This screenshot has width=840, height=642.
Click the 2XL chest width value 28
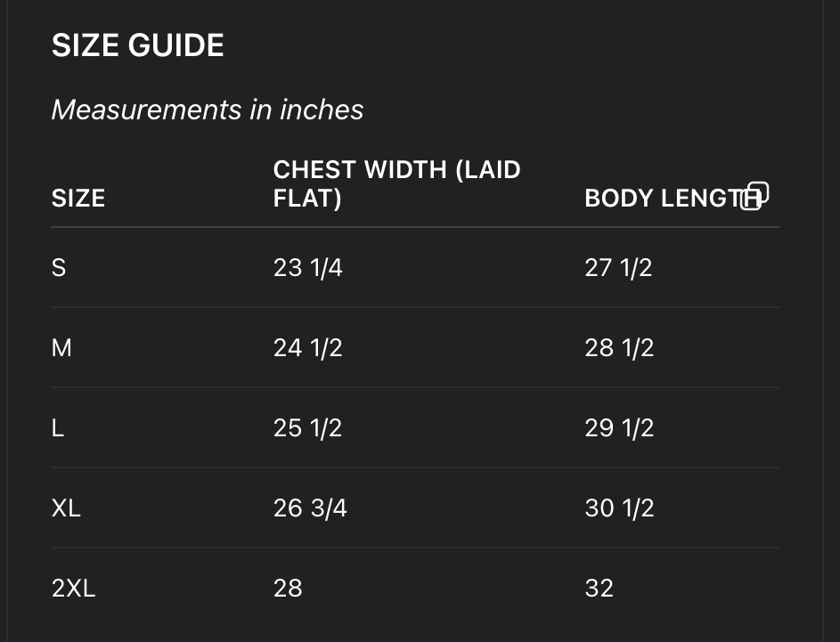click(x=288, y=589)
